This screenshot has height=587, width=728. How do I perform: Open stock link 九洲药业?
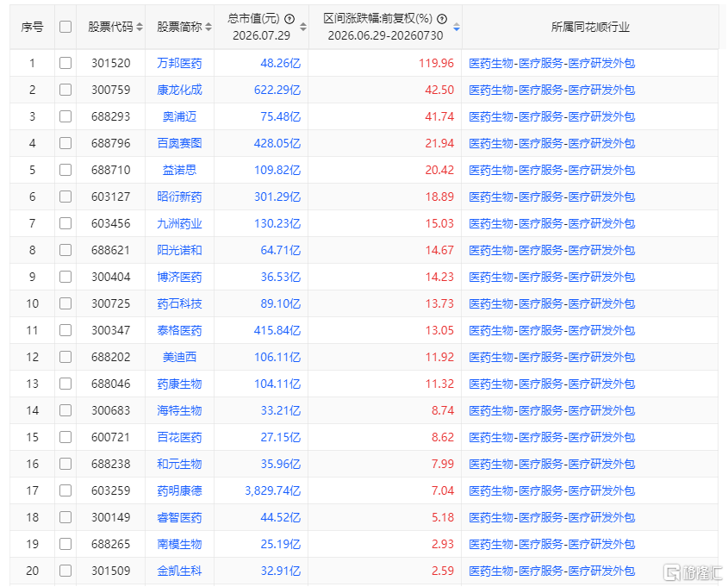click(179, 223)
